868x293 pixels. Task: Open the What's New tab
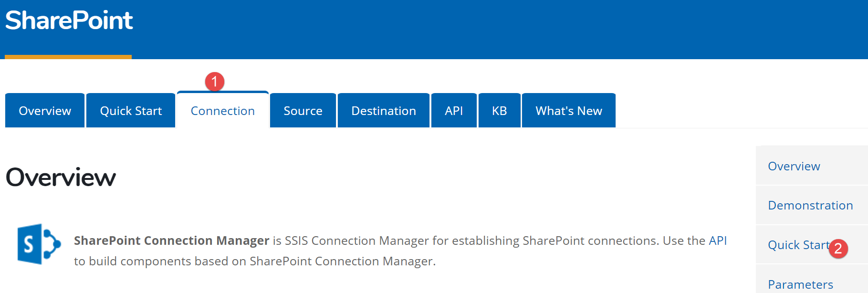[x=569, y=111]
